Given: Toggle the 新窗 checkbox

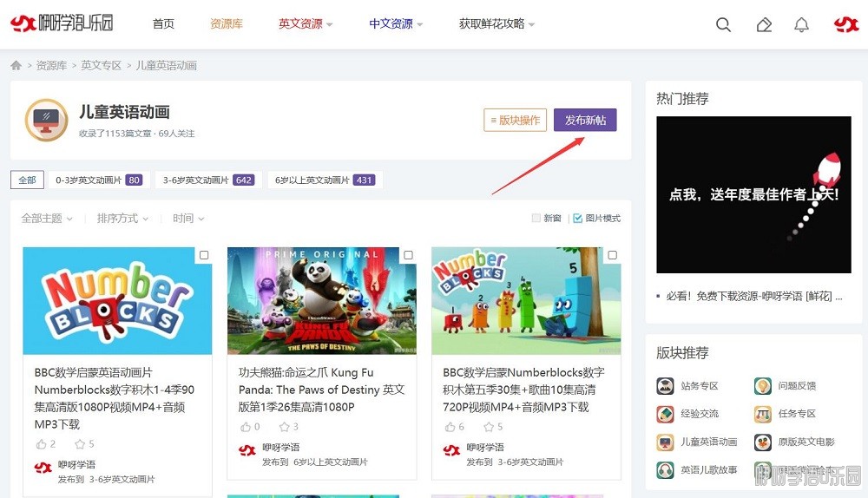Looking at the screenshot, I should (x=536, y=219).
